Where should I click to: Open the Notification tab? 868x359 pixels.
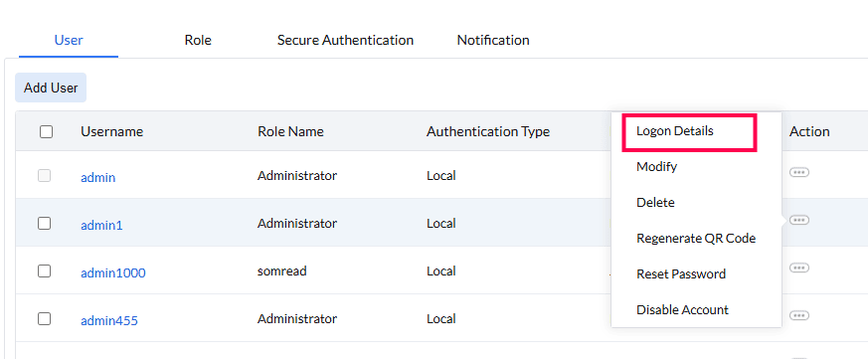pos(493,40)
